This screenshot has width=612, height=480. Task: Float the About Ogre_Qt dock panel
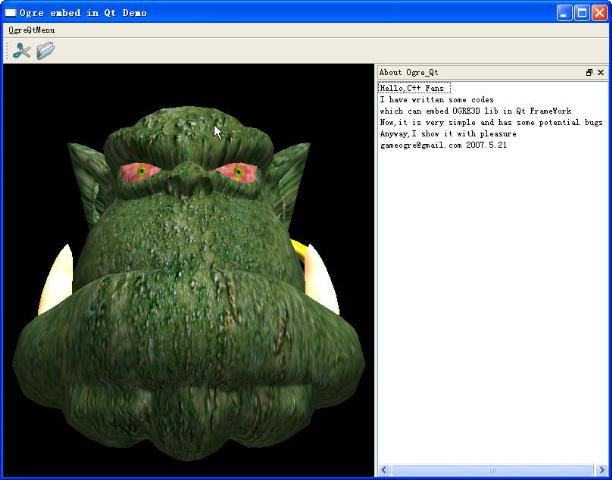click(x=589, y=73)
